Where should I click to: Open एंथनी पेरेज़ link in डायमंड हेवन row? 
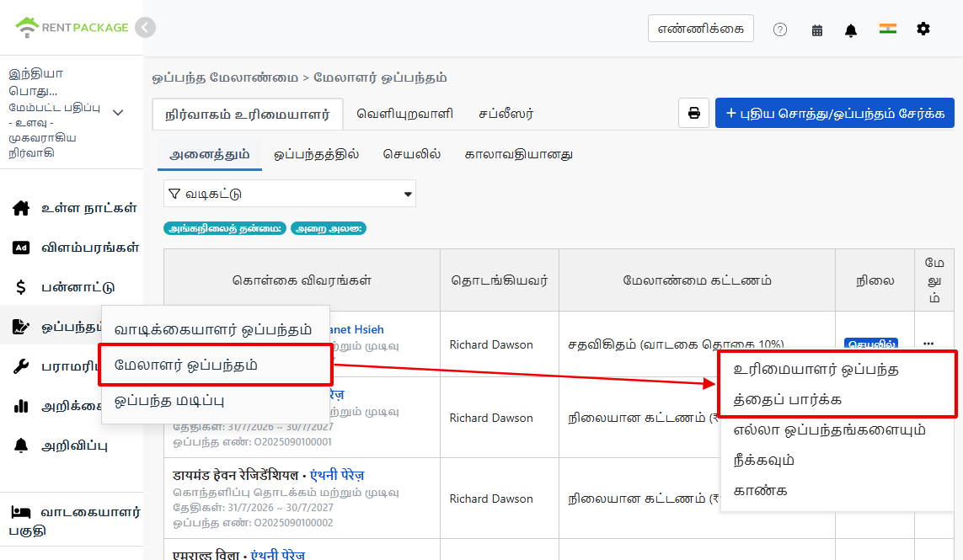tap(337, 475)
